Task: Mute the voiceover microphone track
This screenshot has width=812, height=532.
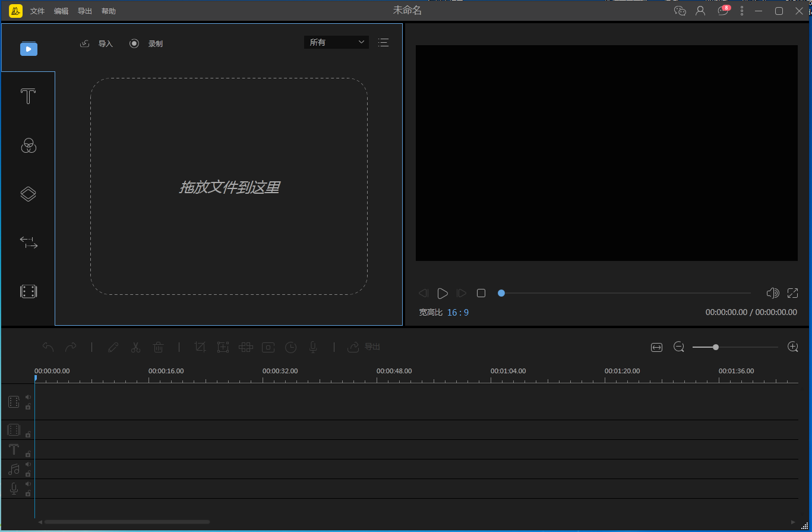Action: (28, 484)
